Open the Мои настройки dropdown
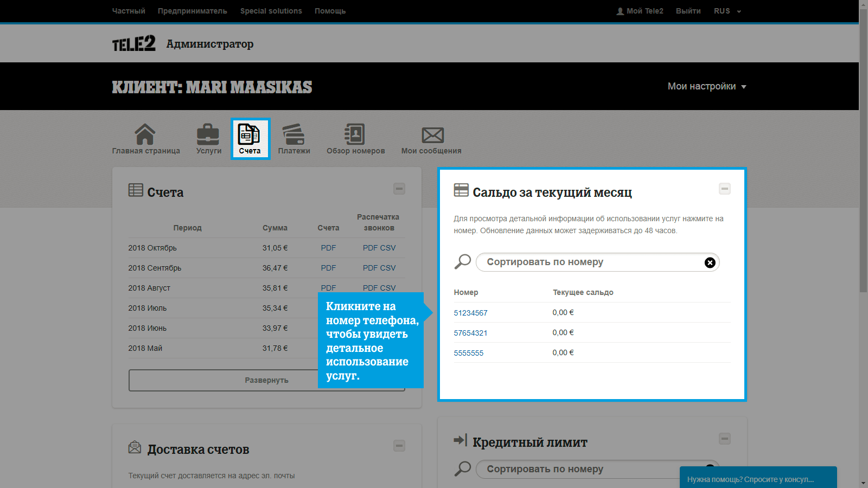The image size is (868, 488). 706,87
